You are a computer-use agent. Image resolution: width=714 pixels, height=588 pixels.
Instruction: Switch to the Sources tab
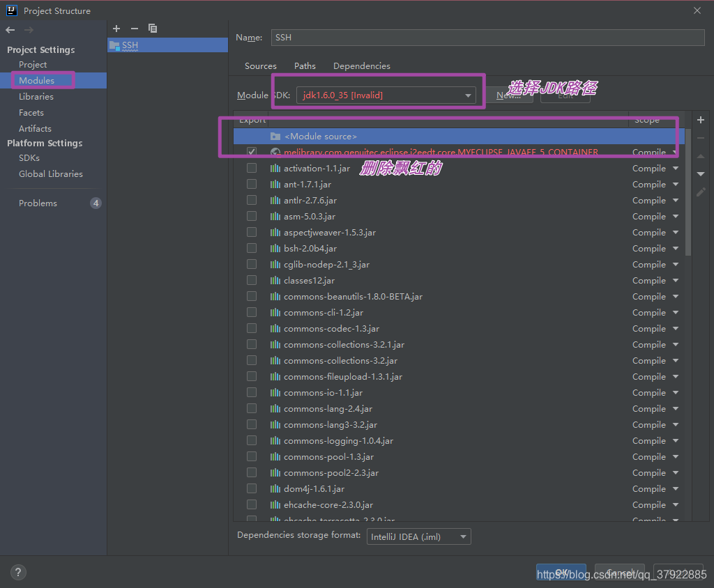click(261, 66)
